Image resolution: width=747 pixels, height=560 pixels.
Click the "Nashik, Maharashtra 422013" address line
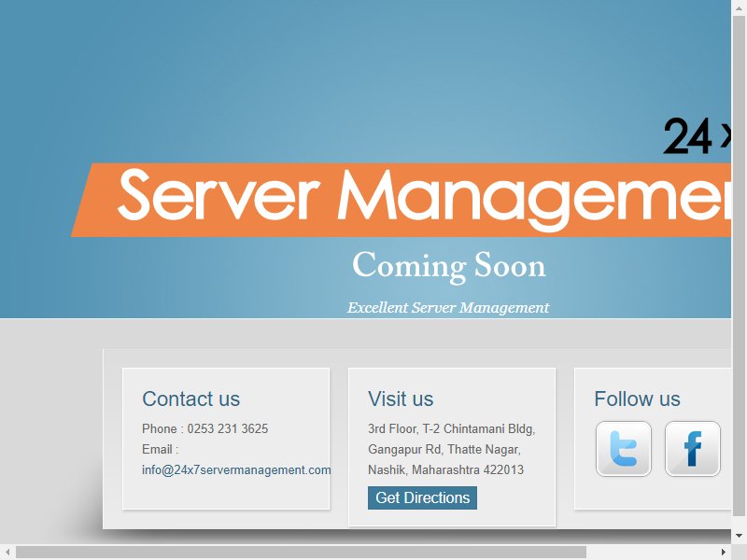pos(445,470)
